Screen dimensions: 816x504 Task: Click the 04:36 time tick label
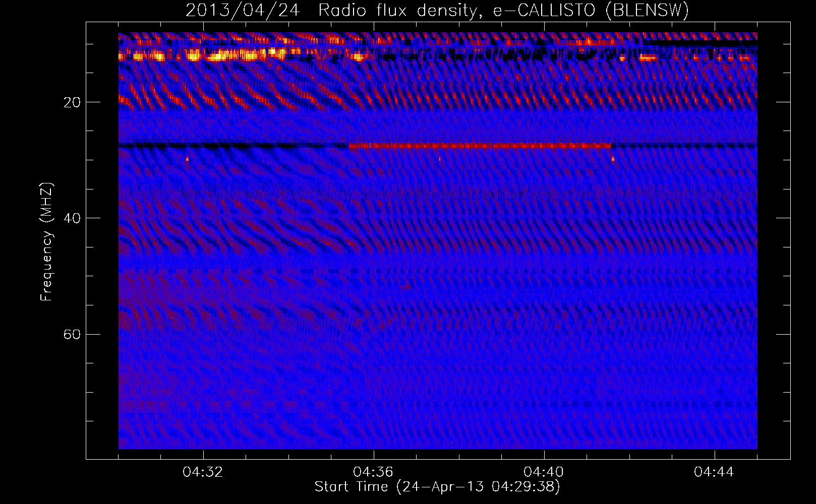(374, 472)
